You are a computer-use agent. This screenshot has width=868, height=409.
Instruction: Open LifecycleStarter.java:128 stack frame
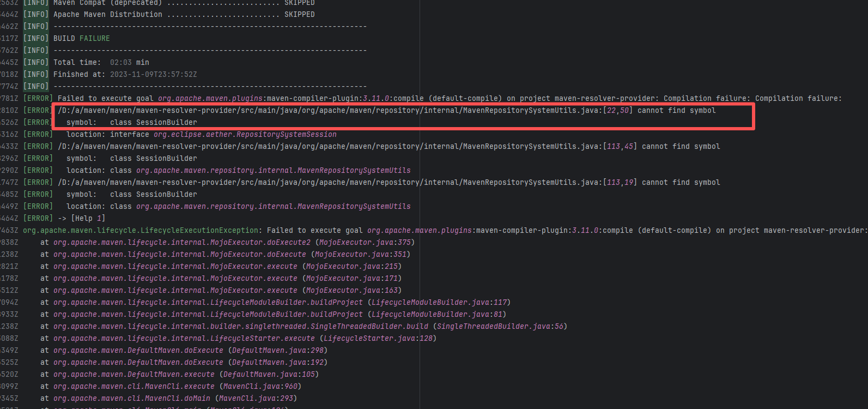378,339
